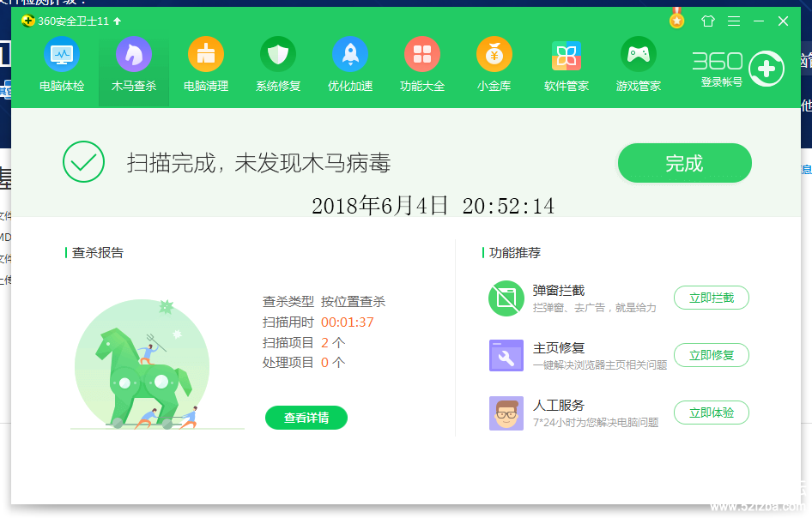Open the 功能大全 grid icon
Image resolution: width=812 pixels, height=518 pixels.
(x=422, y=54)
